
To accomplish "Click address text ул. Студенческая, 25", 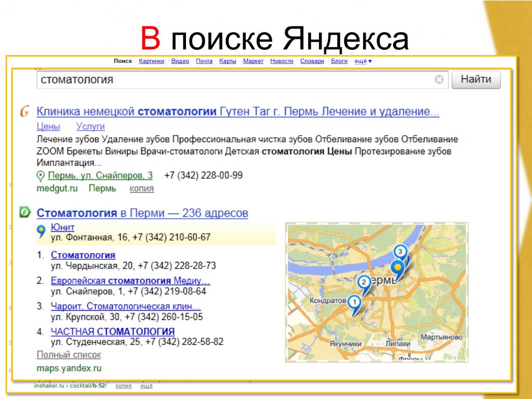I will tap(96, 342).
